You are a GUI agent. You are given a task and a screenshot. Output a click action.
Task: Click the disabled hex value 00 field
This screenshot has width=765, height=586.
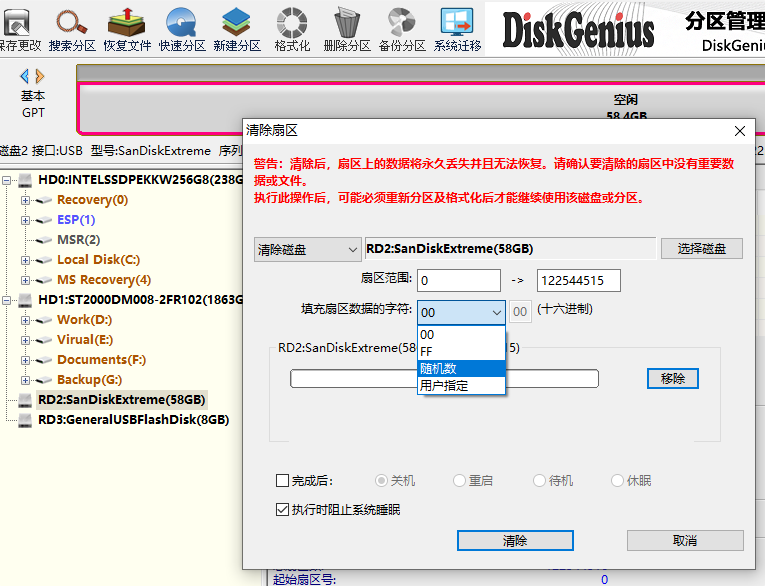tap(520, 312)
